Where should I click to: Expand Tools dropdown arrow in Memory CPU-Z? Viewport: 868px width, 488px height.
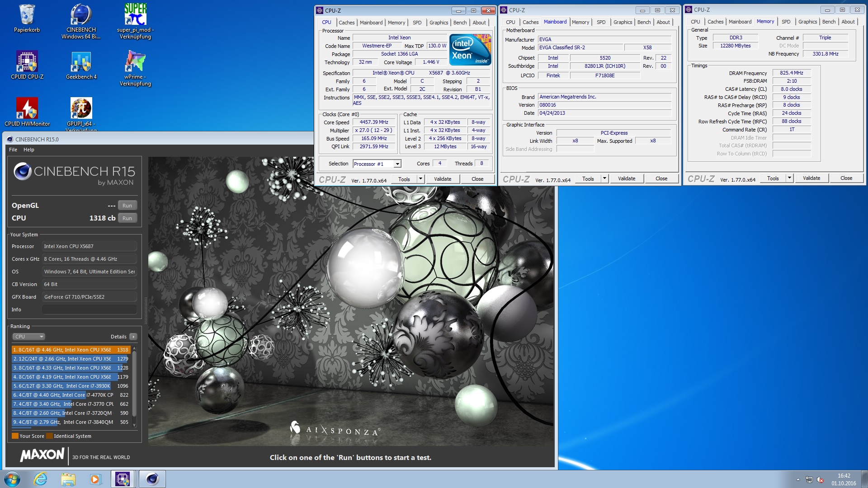coord(789,178)
